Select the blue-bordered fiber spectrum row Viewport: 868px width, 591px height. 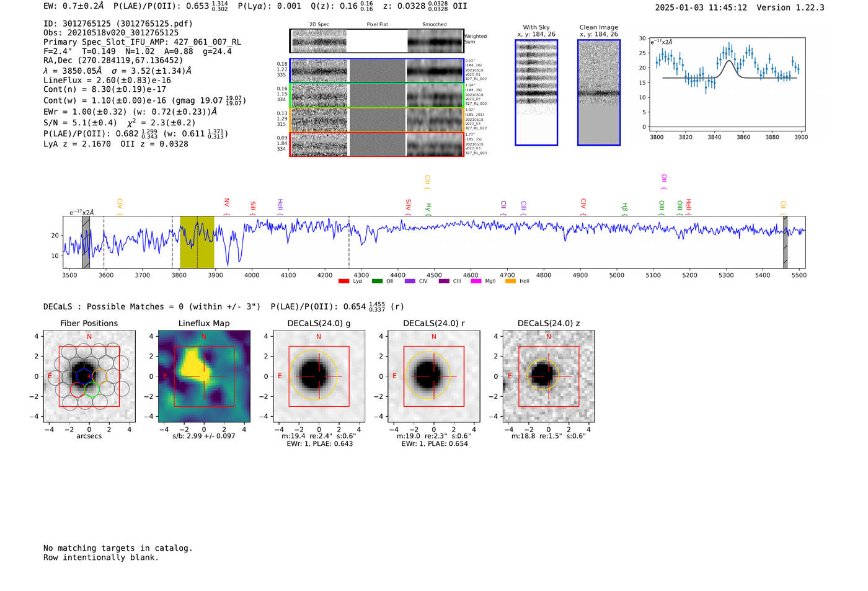point(376,71)
